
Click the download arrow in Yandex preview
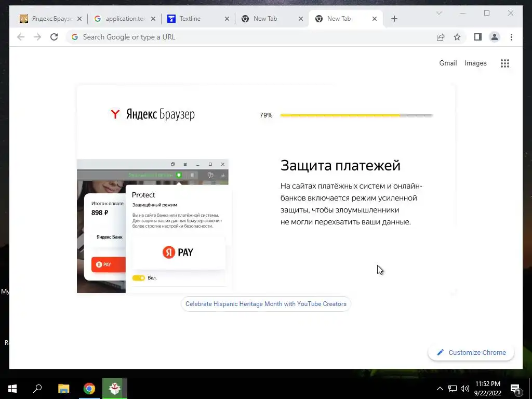pyautogui.click(x=223, y=175)
